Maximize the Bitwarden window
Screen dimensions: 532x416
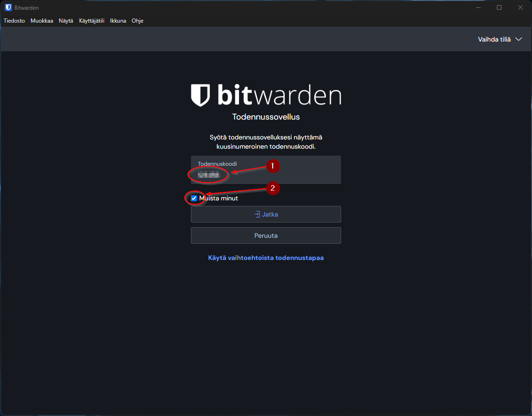499,7
